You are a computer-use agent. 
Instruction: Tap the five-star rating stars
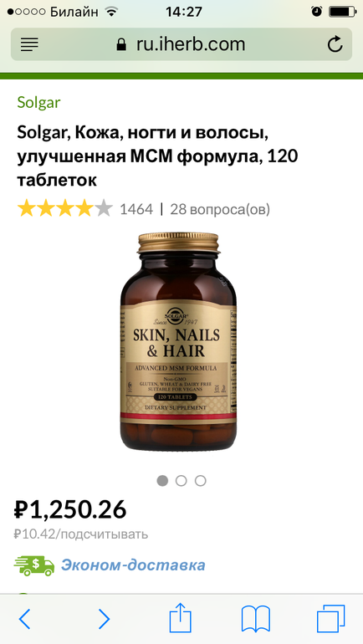pyautogui.click(x=65, y=208)
